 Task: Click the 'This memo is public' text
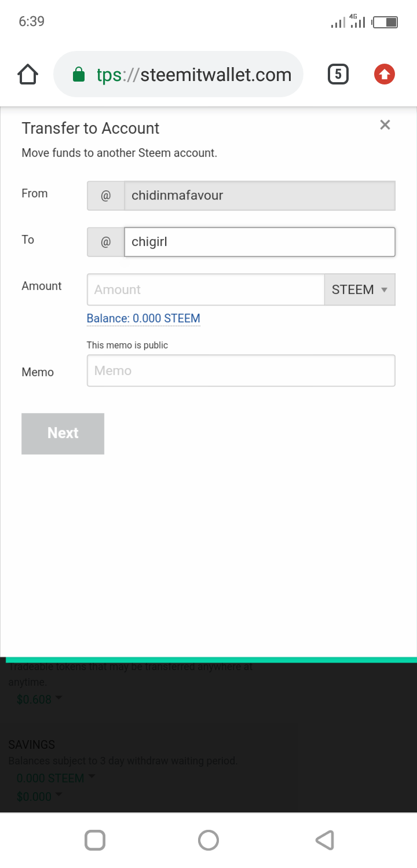coord(127,345)
